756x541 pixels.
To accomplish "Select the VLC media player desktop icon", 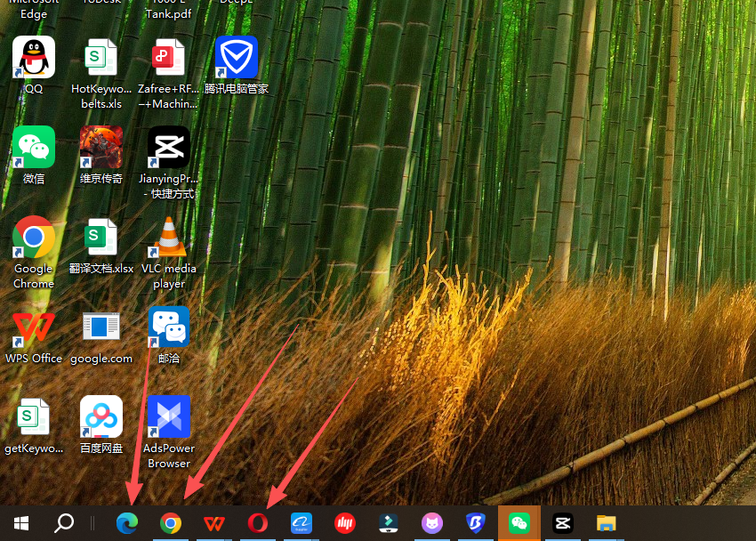I will (169, 238).
